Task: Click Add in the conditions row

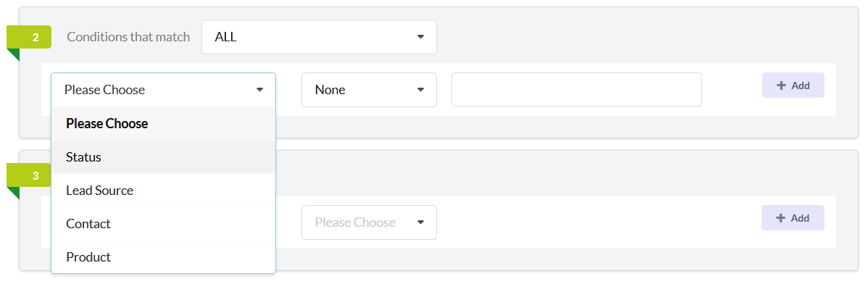Action: (793, 85)
